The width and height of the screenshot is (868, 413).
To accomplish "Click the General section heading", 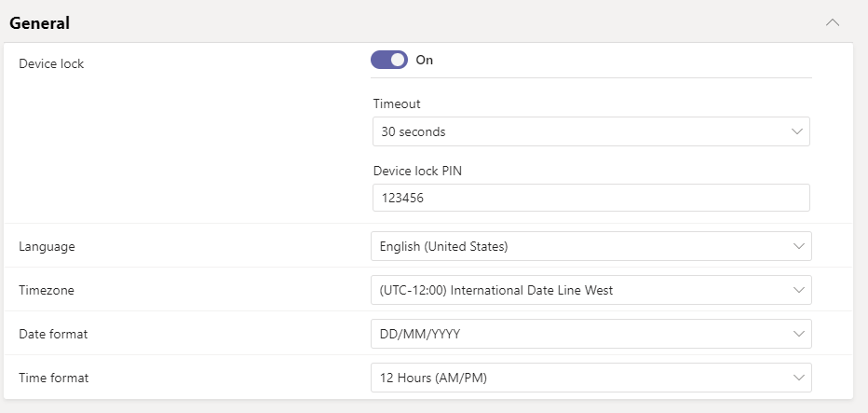I will tap(39, 23).
